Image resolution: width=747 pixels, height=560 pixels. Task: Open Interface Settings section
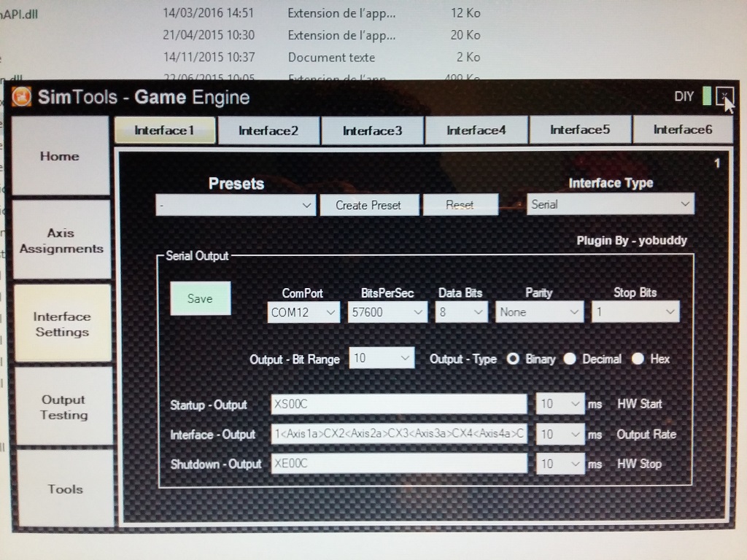(63, 324)
